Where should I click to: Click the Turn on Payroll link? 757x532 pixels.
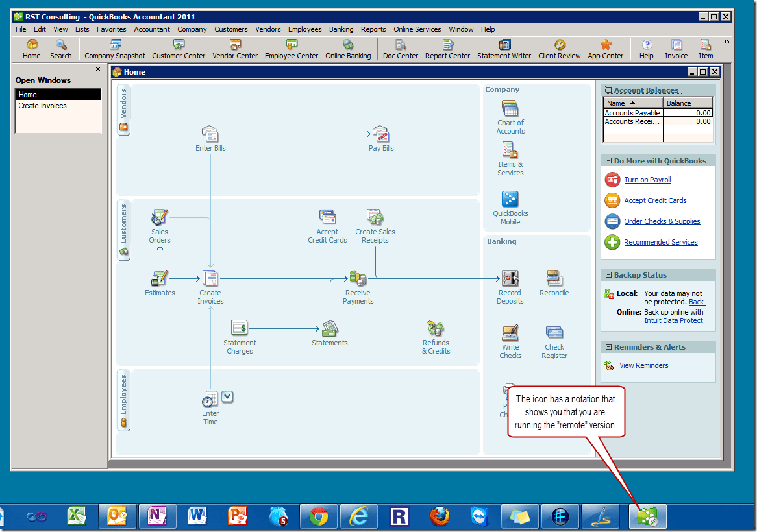coord(647,180)
